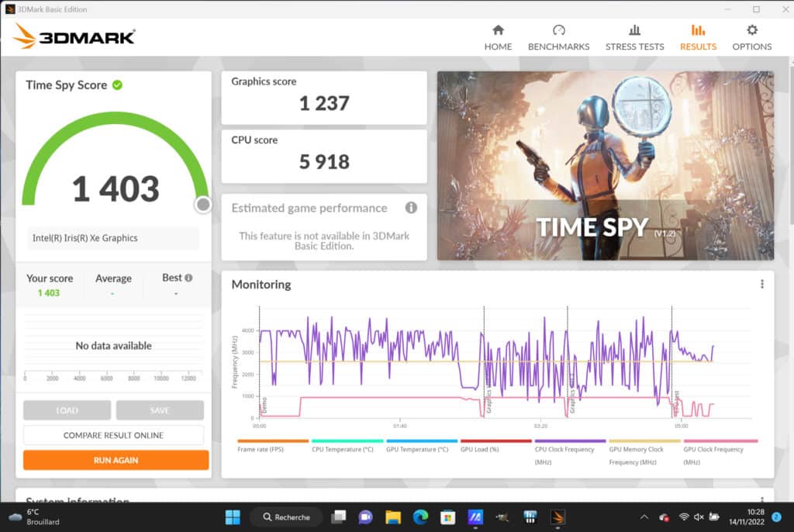The width and height of the screenshot is (794, 532).
Task: Click COMPARE RESULT ONLINE
Action: 113,435
